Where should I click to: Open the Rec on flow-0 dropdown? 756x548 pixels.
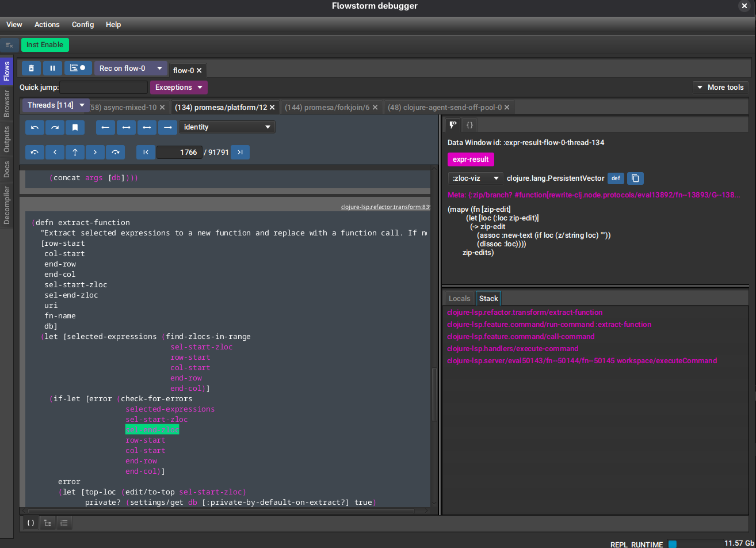(131, 68)
